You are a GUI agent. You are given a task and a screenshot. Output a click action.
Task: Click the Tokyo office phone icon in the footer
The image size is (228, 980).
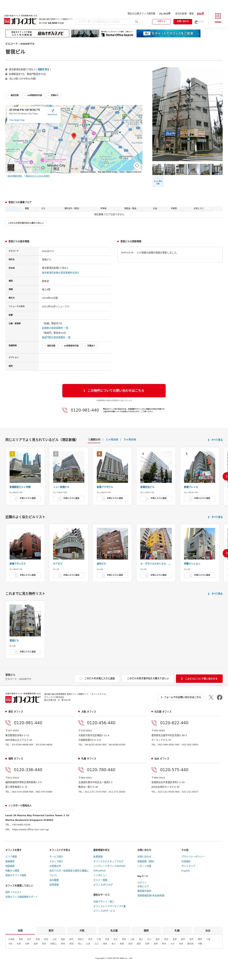click(8, 723)
